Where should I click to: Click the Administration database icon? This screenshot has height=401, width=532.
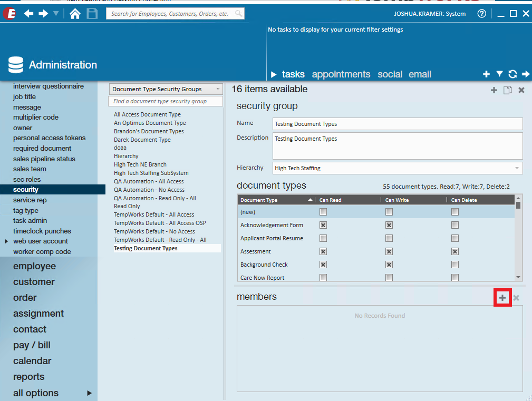pos(16,65)
